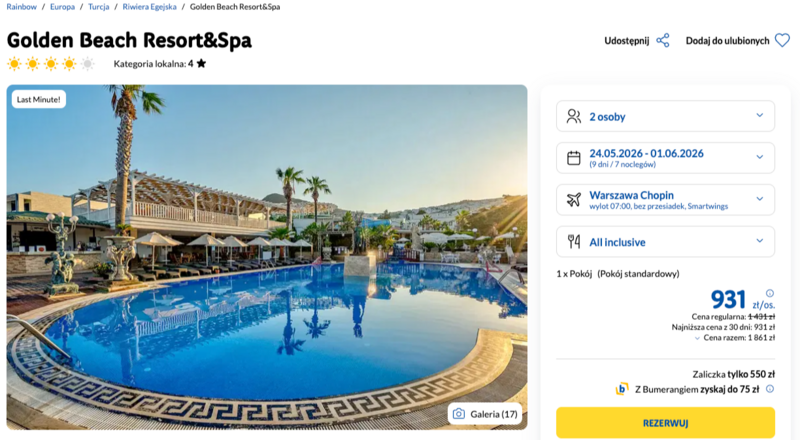Screen dimensions: 800x440
Task: Go to the Turcja breadcrumb
Action: (x=98, y=7)
